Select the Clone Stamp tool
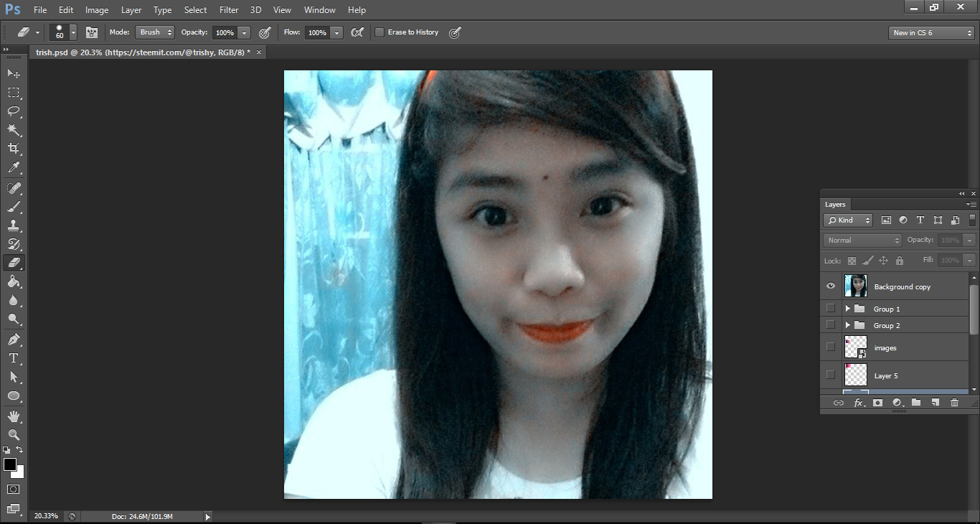Image resolution: width=980 pixels, height=524 pixels. tap(14, 225)
